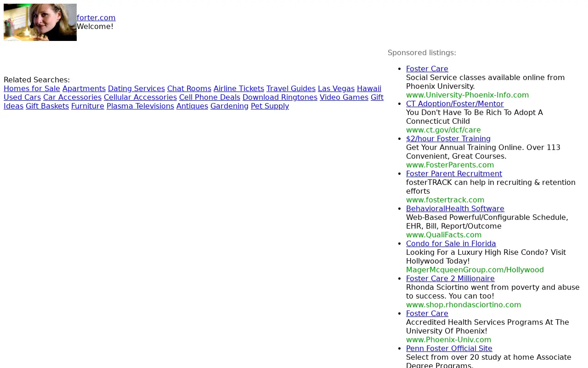Click the www.shop.rhondasciortino.com address text
Image resolution: width=588 pixels, height=368 pixels.
(x=464, y=305)
